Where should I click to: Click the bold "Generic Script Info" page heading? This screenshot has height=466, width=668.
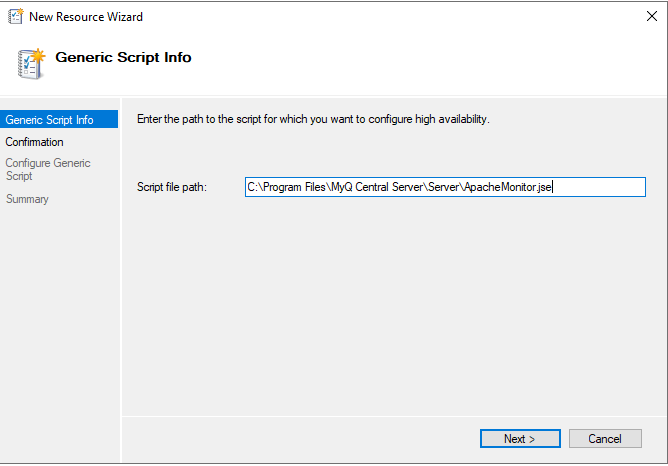click(x=123, y=57)
